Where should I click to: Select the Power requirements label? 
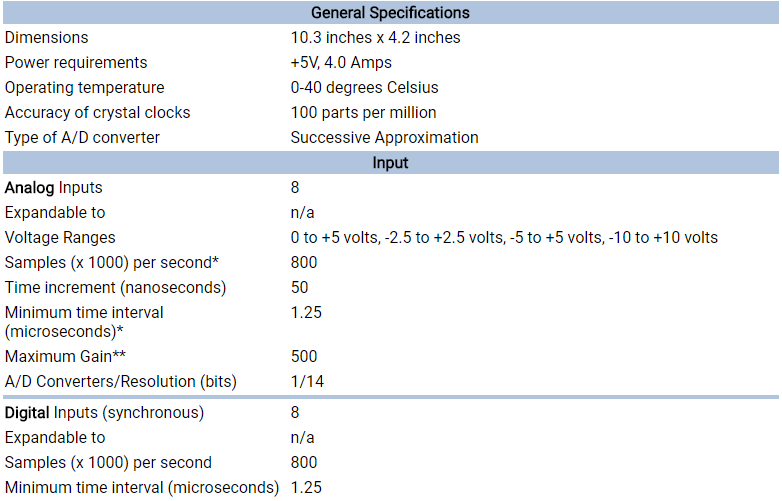(76, 62)
